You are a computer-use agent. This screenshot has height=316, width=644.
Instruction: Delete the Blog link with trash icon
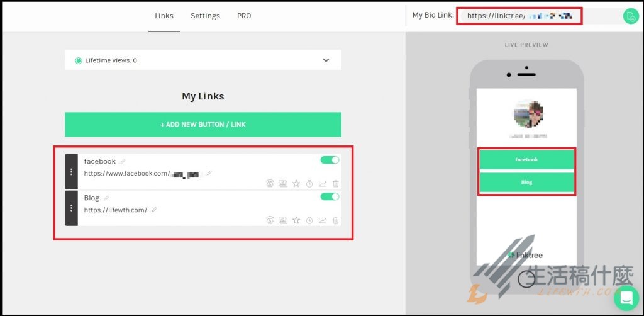point(336,220)
